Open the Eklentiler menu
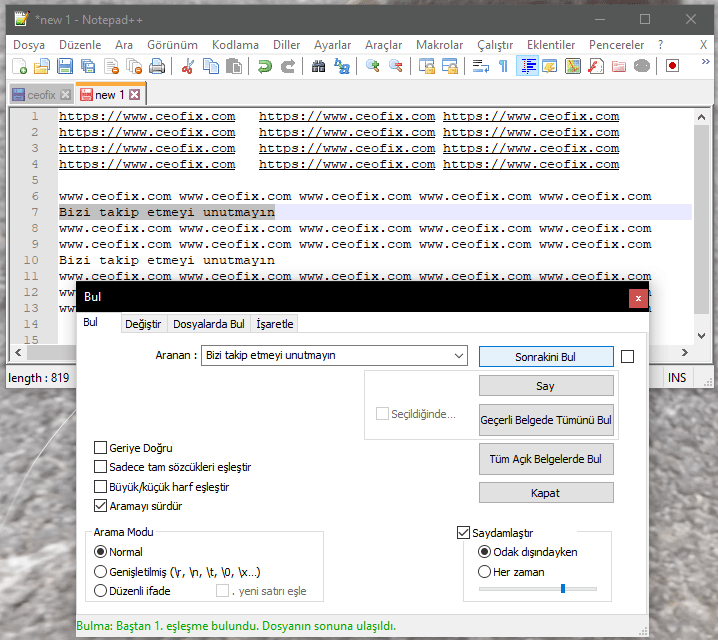Viewport: 718px width, 640px height. 551,45
